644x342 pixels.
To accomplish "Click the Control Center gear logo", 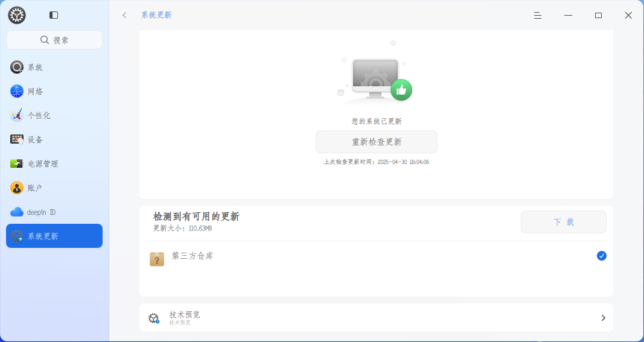I will point(17,15).
